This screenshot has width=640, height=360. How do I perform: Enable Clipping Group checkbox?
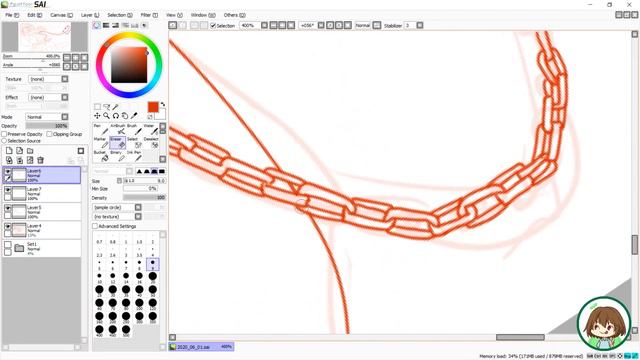point(49,134)
